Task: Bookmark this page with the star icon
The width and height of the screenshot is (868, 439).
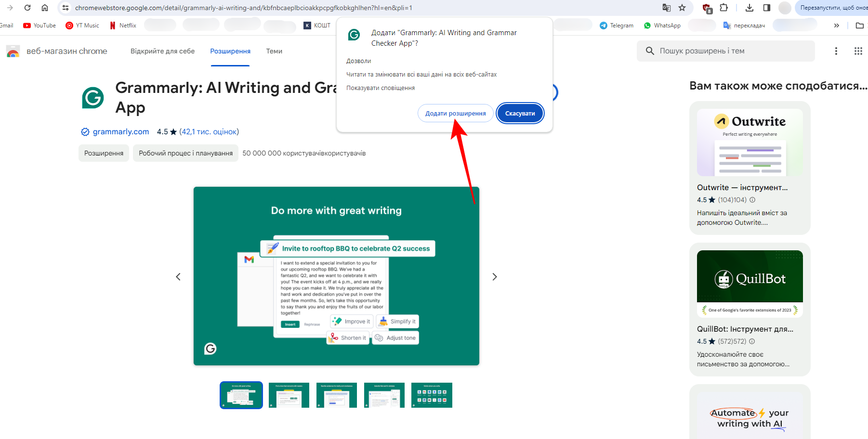Action: 682,8
